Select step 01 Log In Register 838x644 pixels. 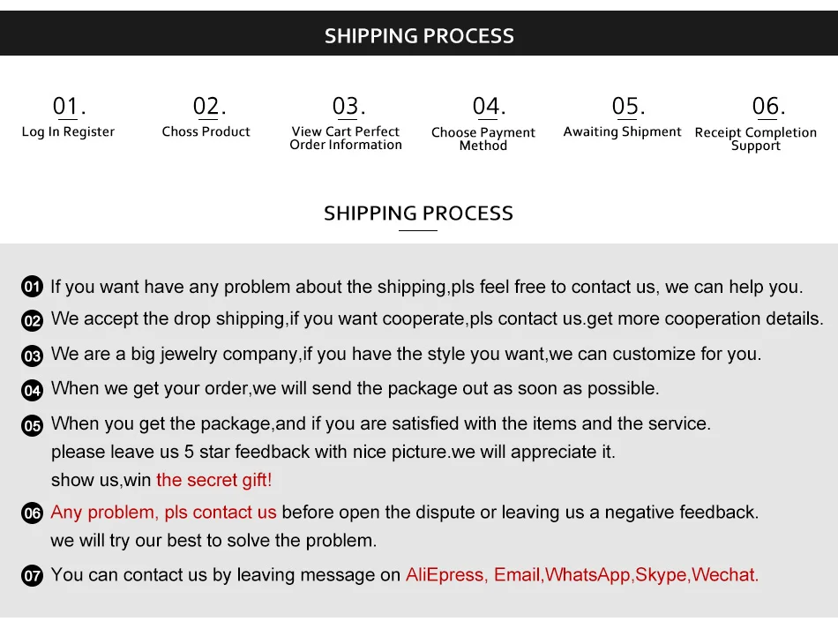coord(68,119)
